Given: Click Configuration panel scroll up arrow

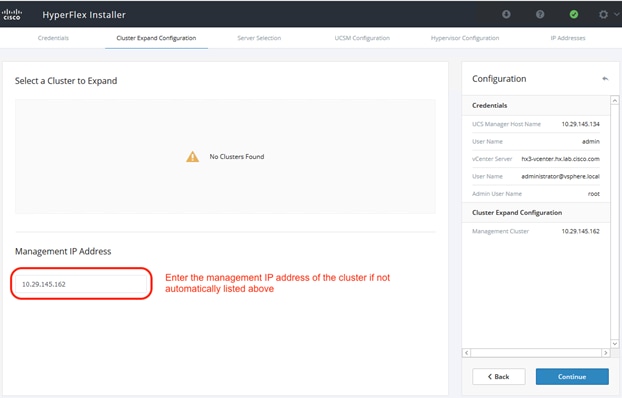Looking at the screenshot, I should pyautogui.click(x=614, y=100).
